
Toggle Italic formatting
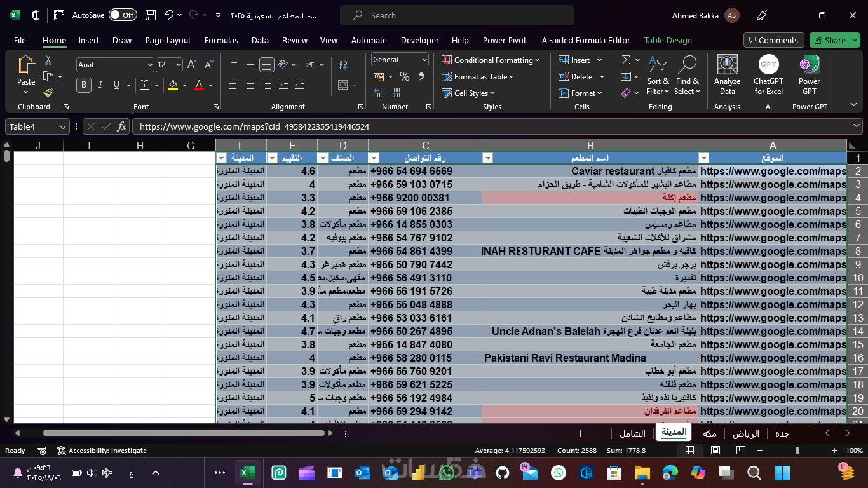[100, 85]
